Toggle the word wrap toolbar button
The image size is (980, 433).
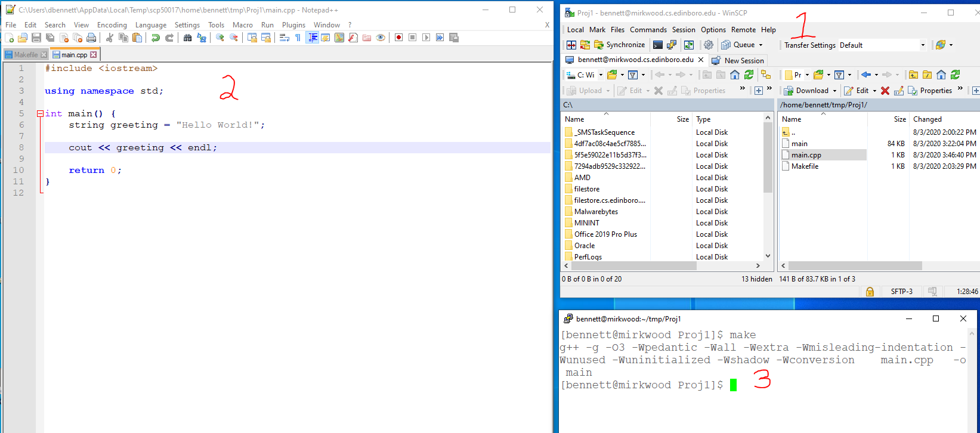tap(285, 38)
